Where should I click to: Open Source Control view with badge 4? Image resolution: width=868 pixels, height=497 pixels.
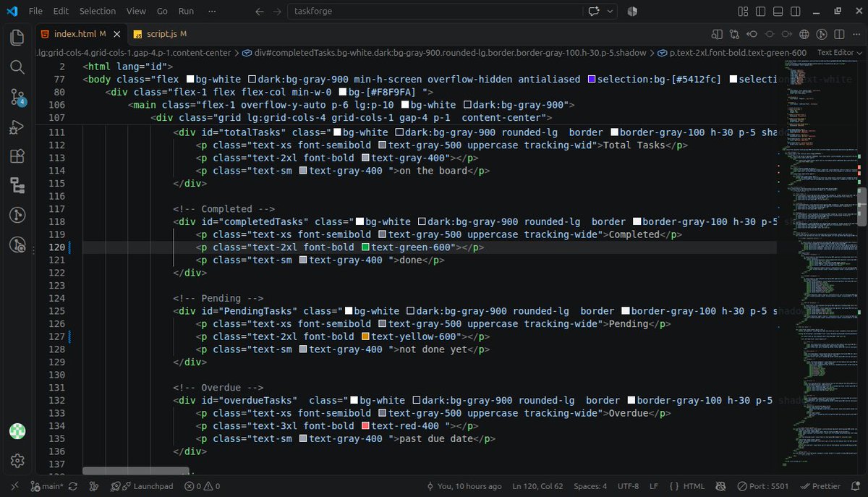17,97
